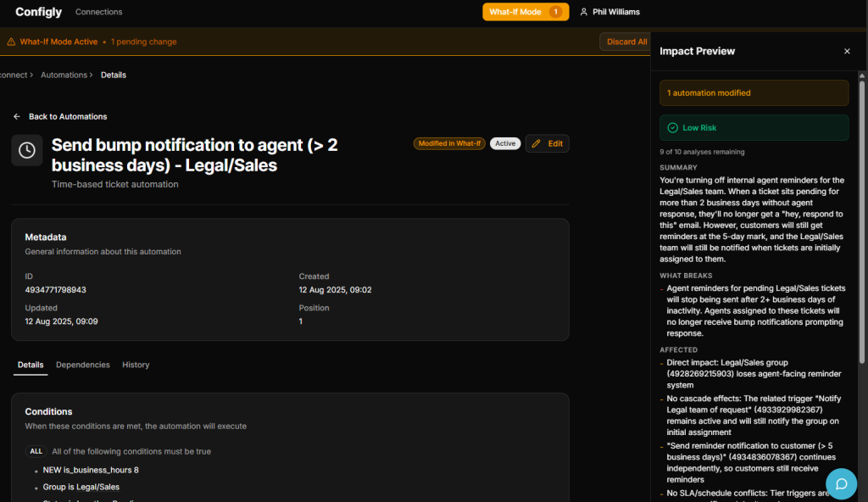
Task: Click the Phil Williams user icon
Action: (583, 12)
